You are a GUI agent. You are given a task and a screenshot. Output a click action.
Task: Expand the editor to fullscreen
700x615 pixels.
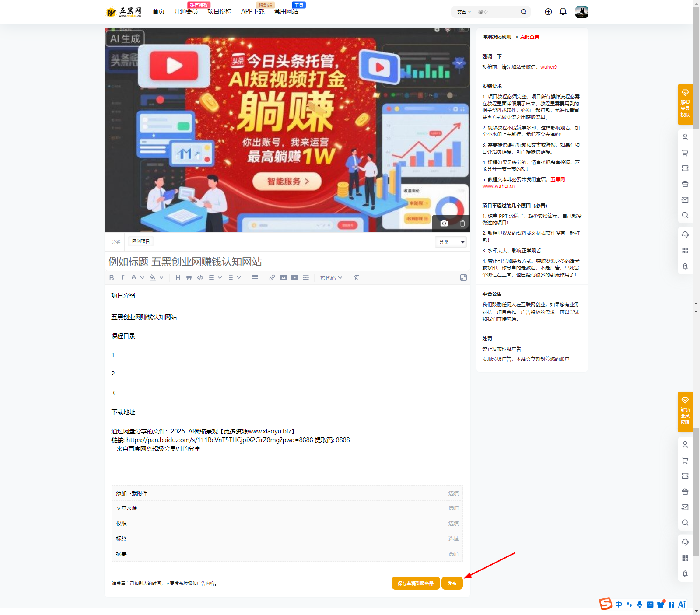[463, 278]
